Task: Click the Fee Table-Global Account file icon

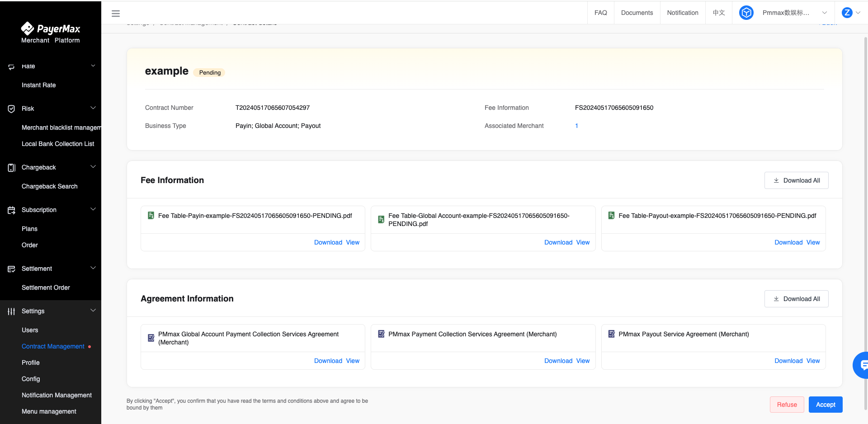Action: click(381, 220)
